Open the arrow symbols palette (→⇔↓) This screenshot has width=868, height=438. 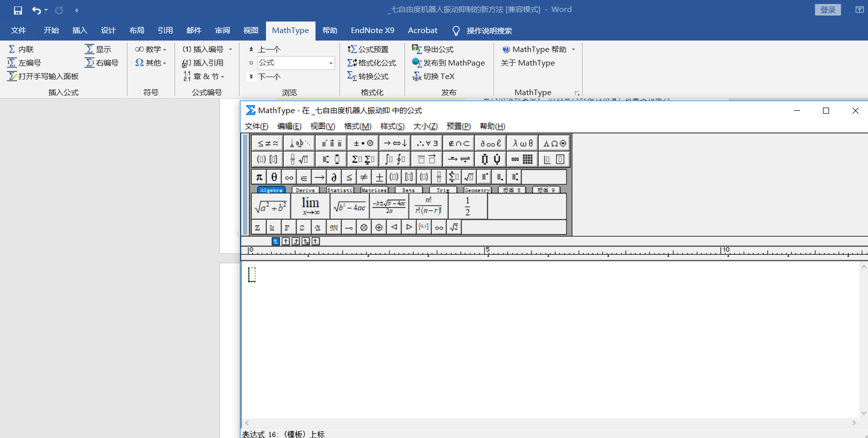[x=395, y=143]
